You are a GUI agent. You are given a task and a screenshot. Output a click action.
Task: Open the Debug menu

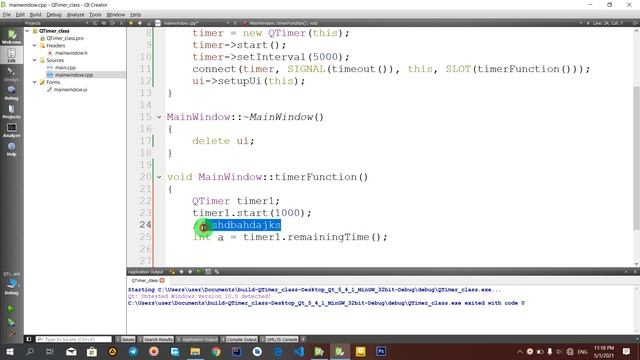click(54, 15)
